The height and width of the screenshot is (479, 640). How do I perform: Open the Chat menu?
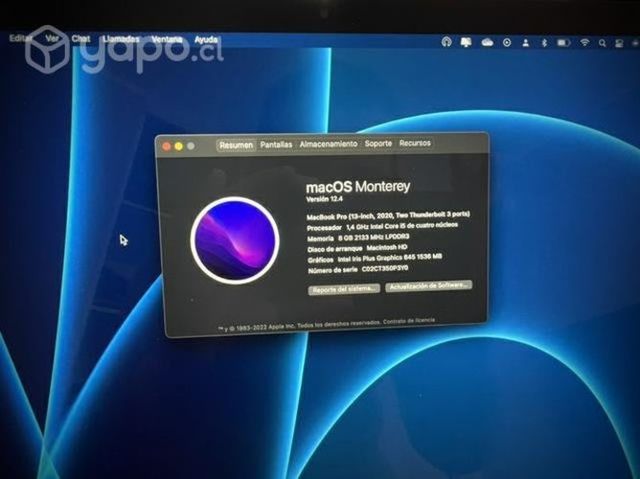[81, 39]
